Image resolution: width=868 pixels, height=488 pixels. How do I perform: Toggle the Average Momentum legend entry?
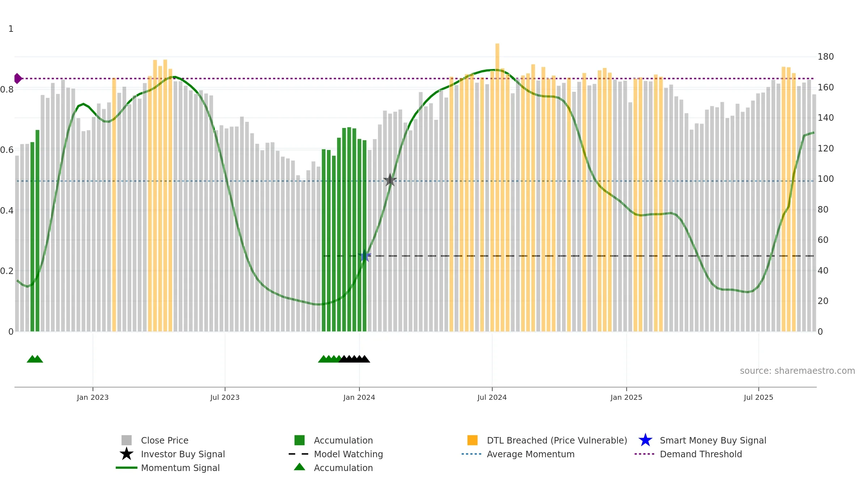click(530, 454)
